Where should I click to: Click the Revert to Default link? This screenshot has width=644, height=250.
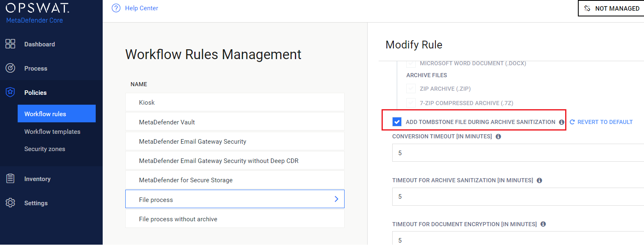coord(605,122)
